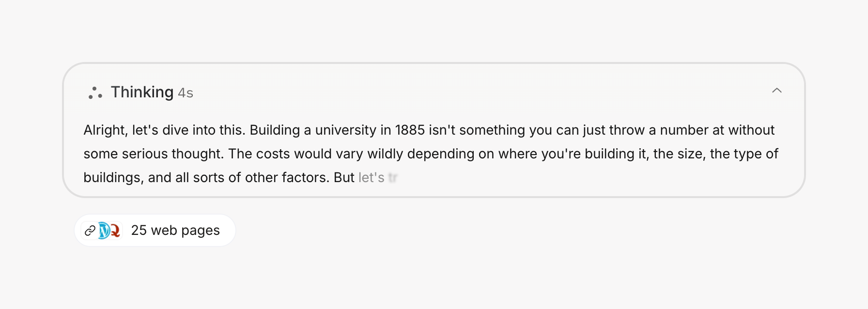The height and width of the screenshot is (309, 868).
Task: Click the blue WordPress source icon
Action: (103, 231)
